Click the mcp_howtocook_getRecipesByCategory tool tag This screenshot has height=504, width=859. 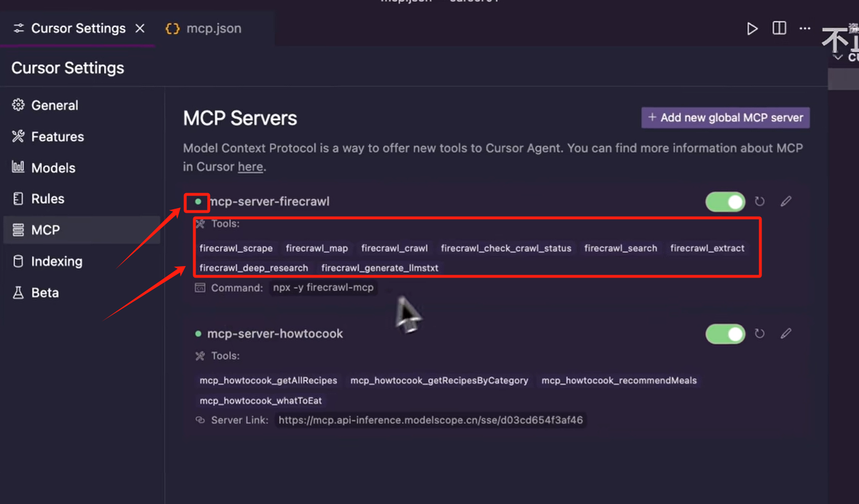point(439,381)
